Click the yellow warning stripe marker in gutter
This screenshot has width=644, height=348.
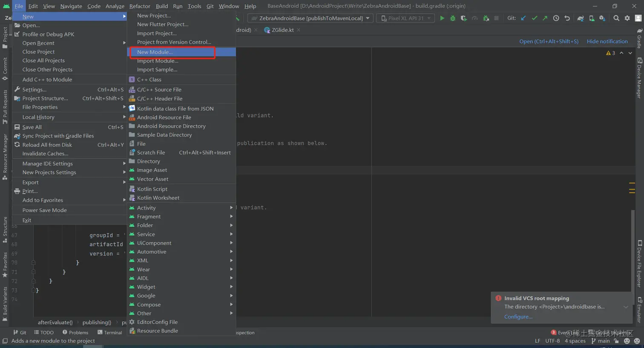click(632, 183)
